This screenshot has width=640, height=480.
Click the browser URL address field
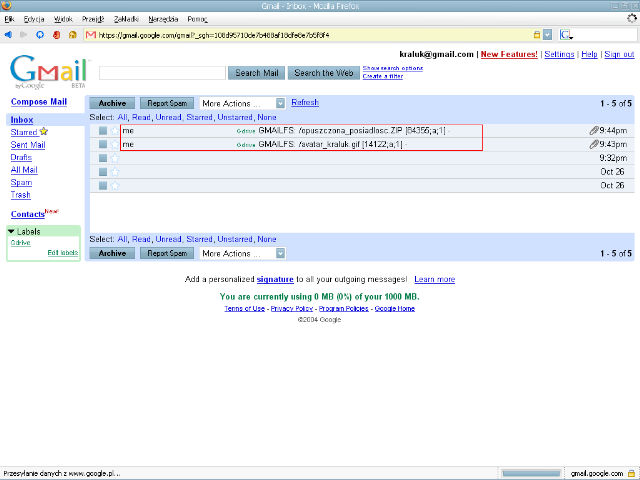coord(314,35)
